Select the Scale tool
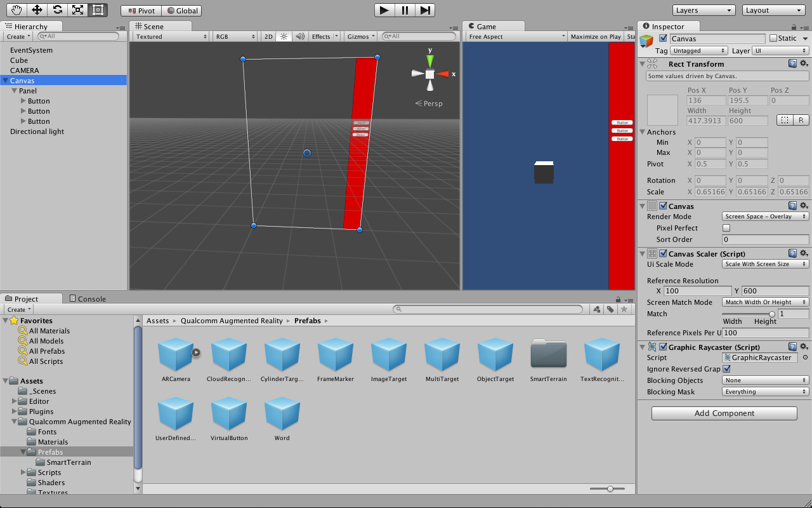812x508 pixels. tap(77, 10)
